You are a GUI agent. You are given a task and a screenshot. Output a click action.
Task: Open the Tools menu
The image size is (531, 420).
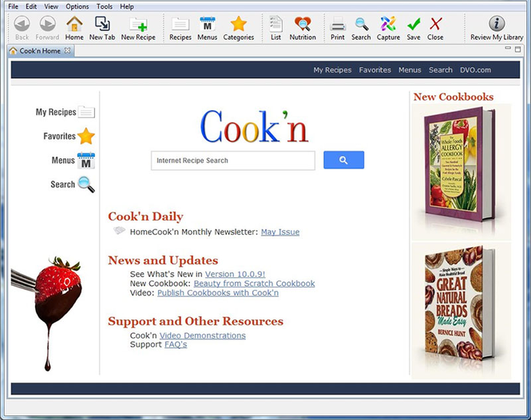105,6
